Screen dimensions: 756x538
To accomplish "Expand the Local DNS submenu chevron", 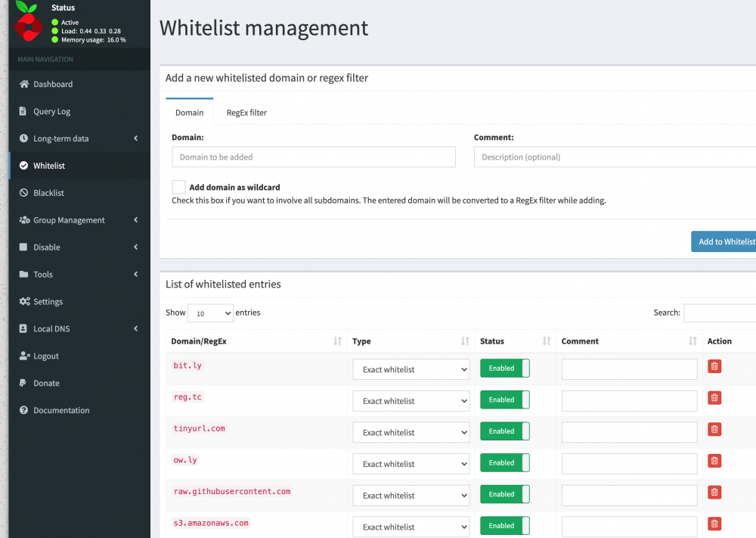I will [x=136, y=328].
